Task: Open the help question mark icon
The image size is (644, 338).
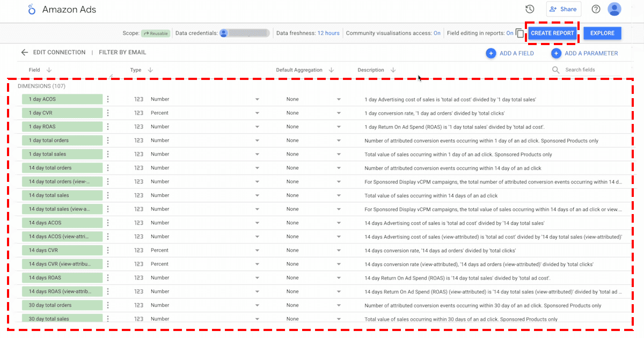Action: (596, 9)
